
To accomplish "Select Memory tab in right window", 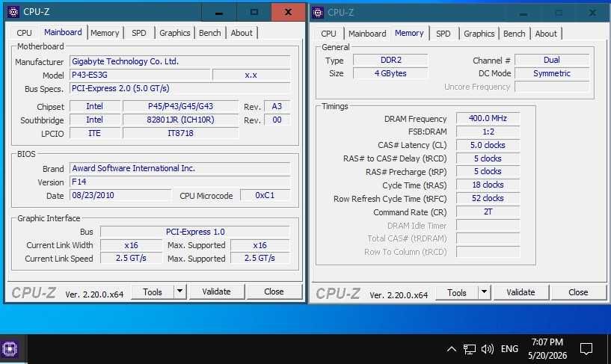I will [409, 33].
